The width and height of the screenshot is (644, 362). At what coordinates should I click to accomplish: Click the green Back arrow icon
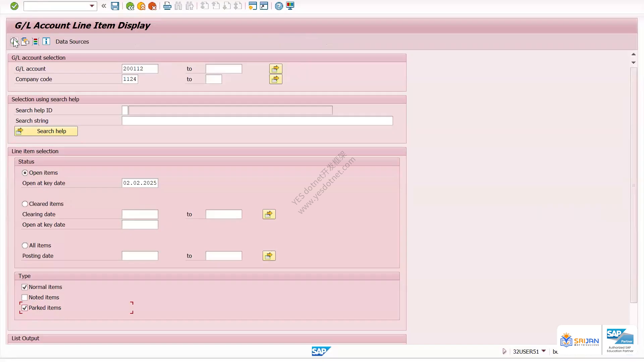click(130, 6)
